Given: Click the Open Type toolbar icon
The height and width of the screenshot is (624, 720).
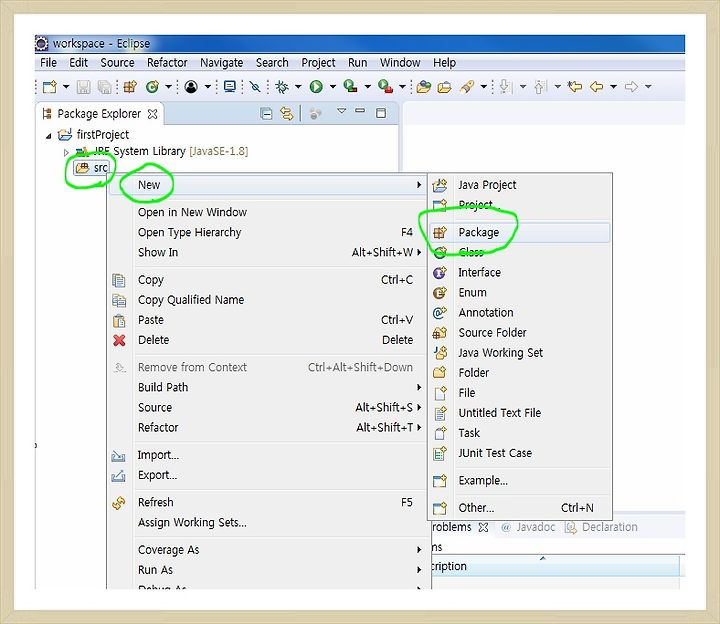Looking at the screenshot, I should tap(423, 87).
